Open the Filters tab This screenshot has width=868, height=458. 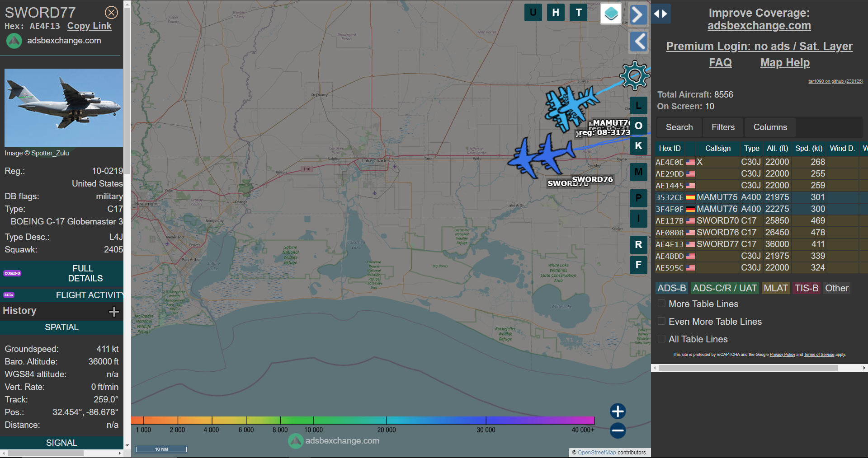(723, 127)
